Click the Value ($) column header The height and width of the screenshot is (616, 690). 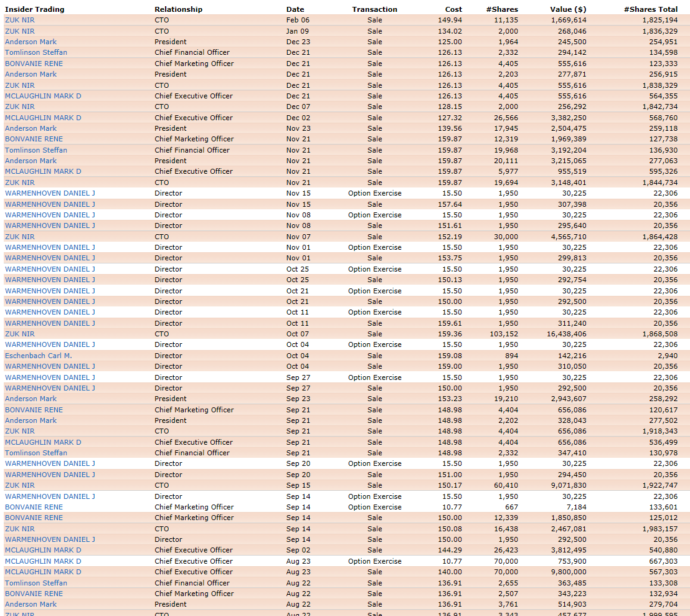568,9
